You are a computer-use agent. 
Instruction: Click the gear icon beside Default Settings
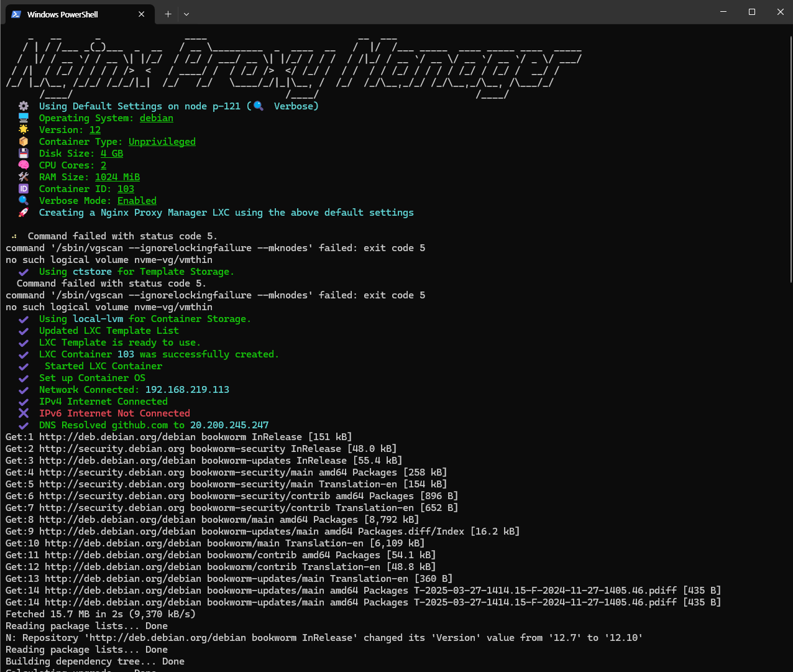point(24,106)
